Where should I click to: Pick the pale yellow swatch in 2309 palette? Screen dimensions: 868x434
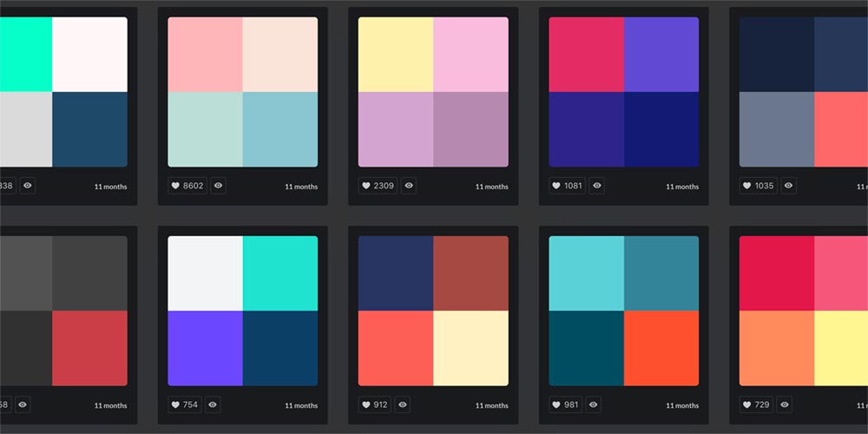[x=396, y=54]
